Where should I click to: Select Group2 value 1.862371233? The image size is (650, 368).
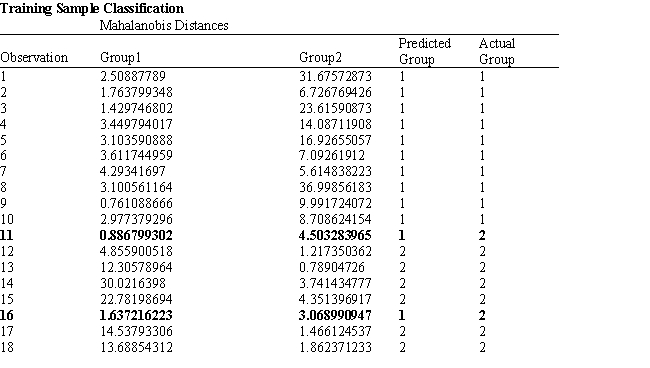(x=335, y=347)
